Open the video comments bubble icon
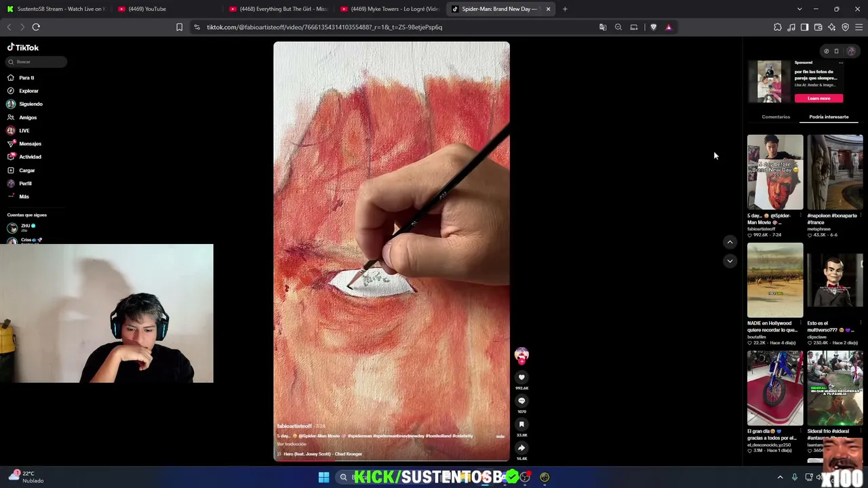The height and width of the screenshot is (488, 868). pyautogui.click(x=521, y=401)
